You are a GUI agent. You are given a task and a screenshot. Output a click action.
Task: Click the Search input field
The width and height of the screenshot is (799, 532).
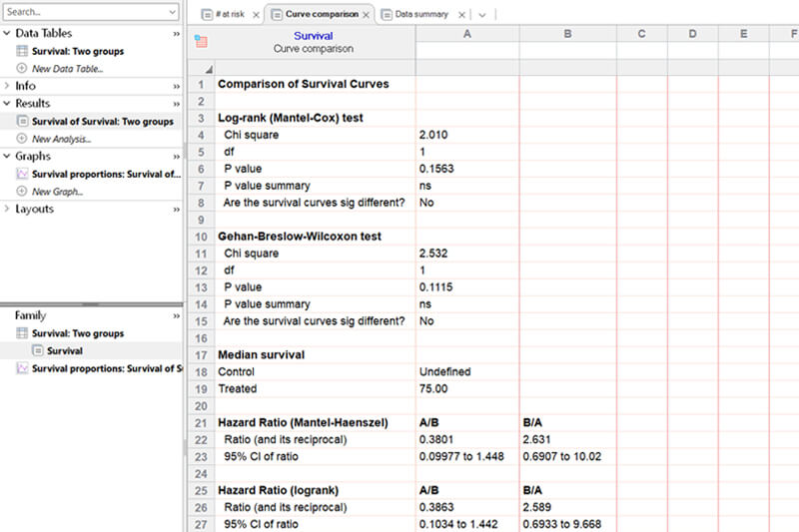click(80, 12)
